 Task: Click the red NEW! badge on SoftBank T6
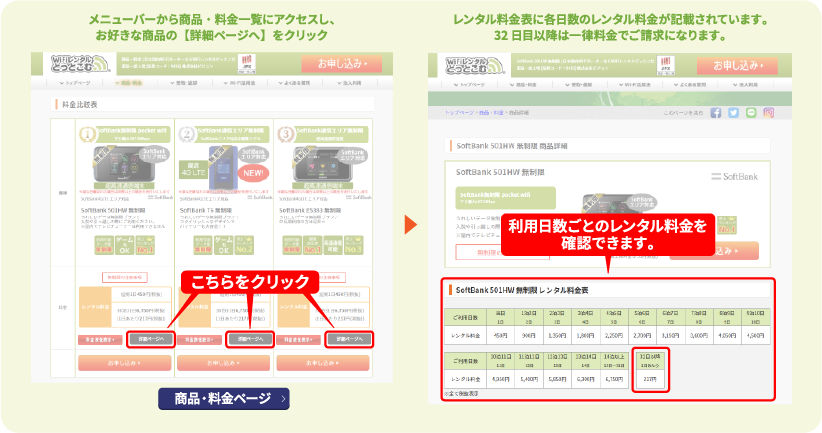click(253, 173)
